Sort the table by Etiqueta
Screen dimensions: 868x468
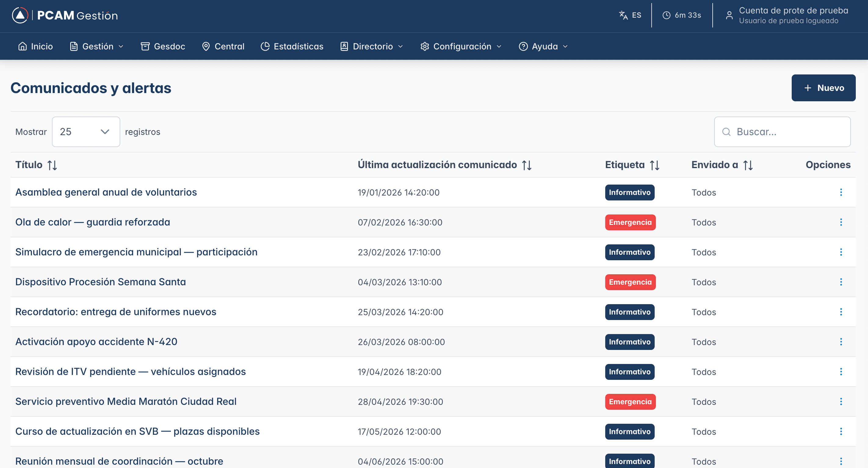click(654, 165)
